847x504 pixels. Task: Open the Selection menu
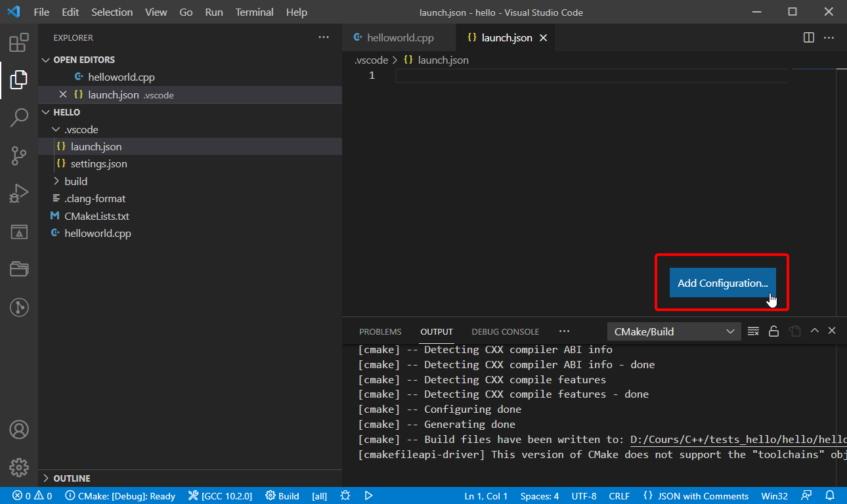[x=112, y=12]
